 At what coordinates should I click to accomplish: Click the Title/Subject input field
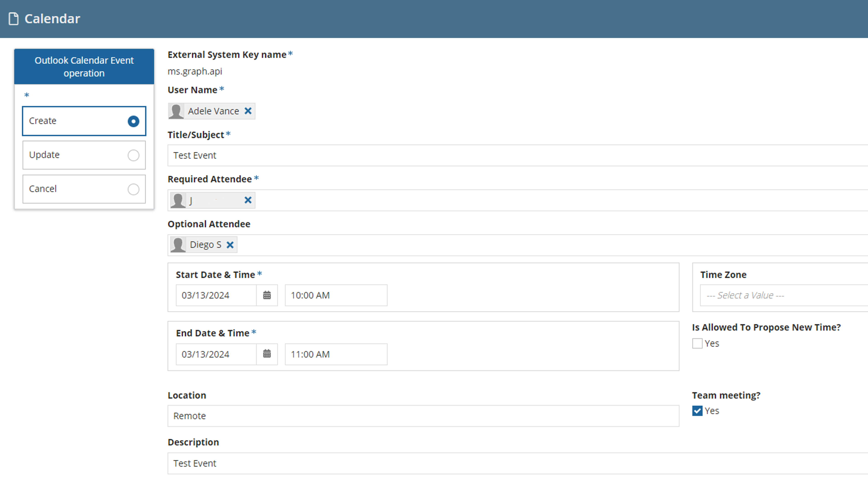tap(518, 155)
